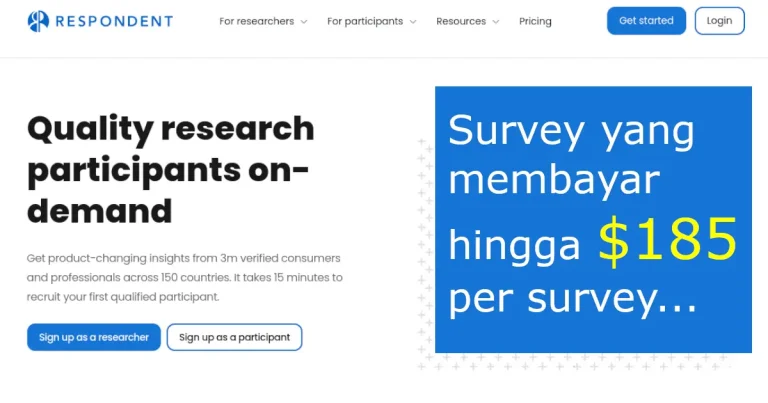Click the RESPONDENT wordmark text

[113, 21]
